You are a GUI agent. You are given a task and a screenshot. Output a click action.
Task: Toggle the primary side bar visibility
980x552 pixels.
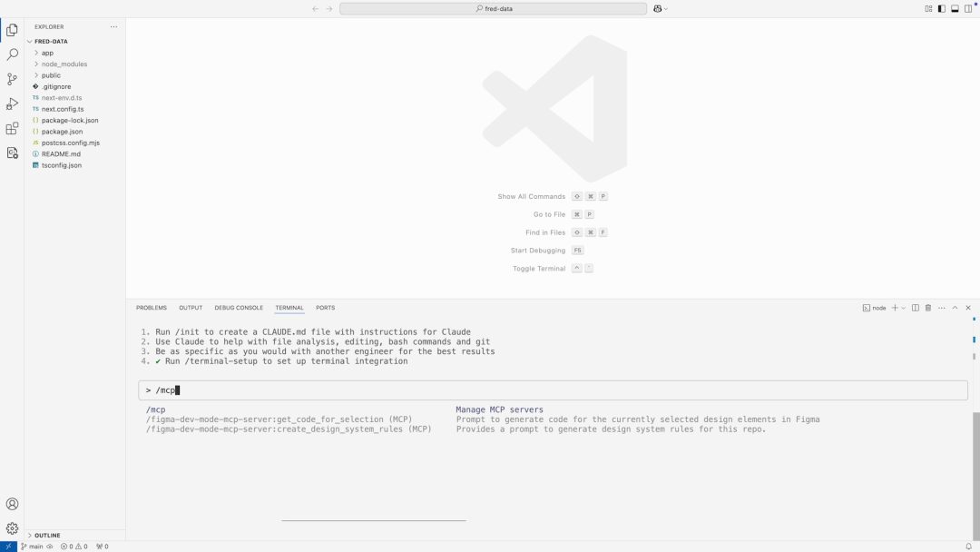941,9
